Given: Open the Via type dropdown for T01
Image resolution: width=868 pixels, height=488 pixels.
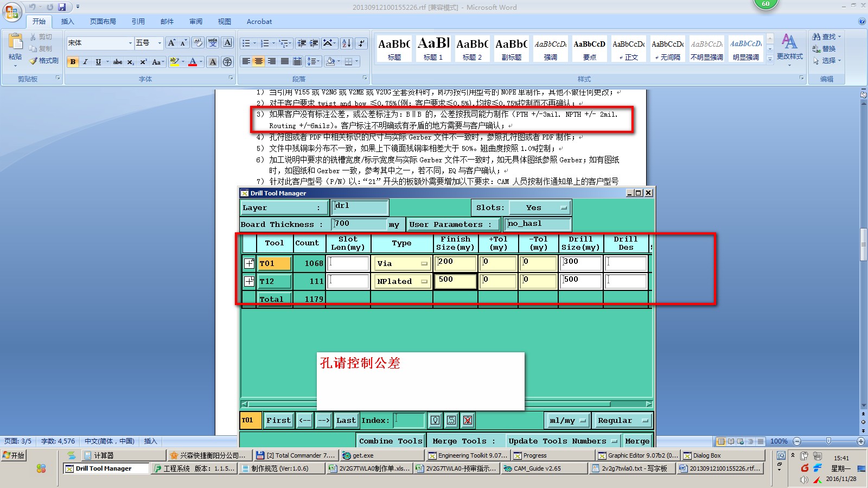Looking at the screenshot, I should coord(401,263).
